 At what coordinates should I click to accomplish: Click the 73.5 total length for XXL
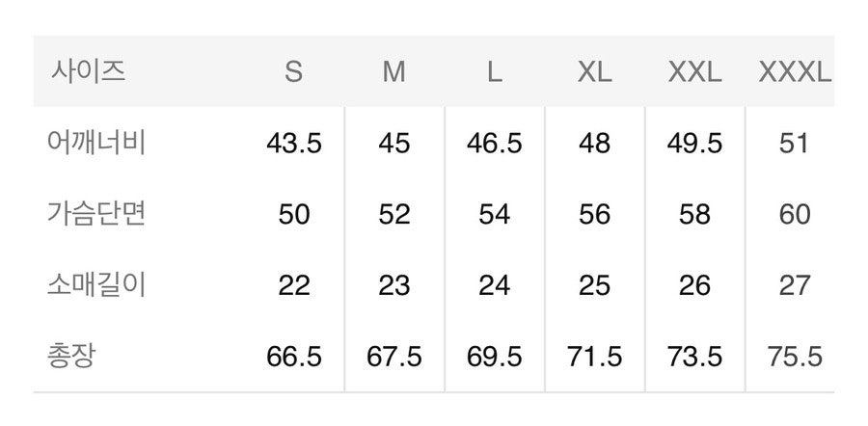pyautogui.click(x=694, y=357)
